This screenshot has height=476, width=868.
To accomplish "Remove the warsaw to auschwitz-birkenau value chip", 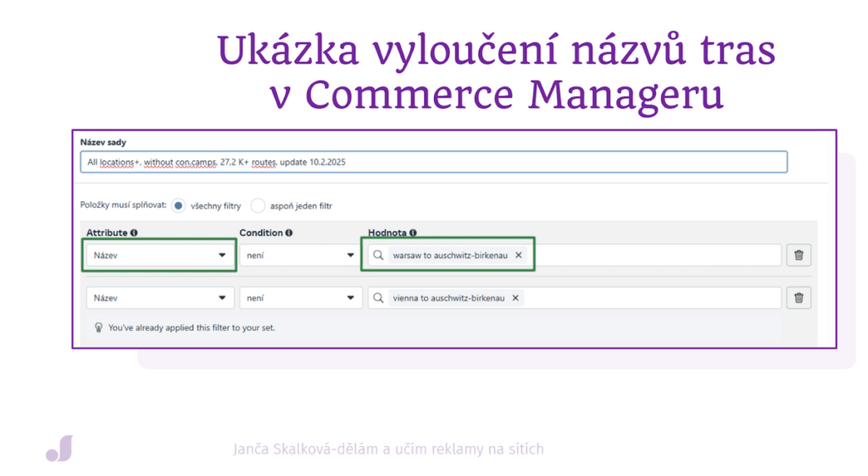I will click(x=518, y=255).
